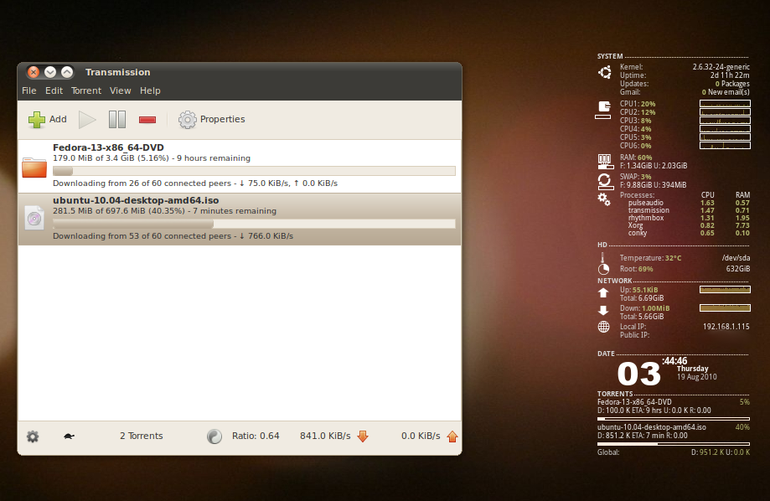
Task: Click the orange upload speed arrow icon
Action: pos(452,436)
